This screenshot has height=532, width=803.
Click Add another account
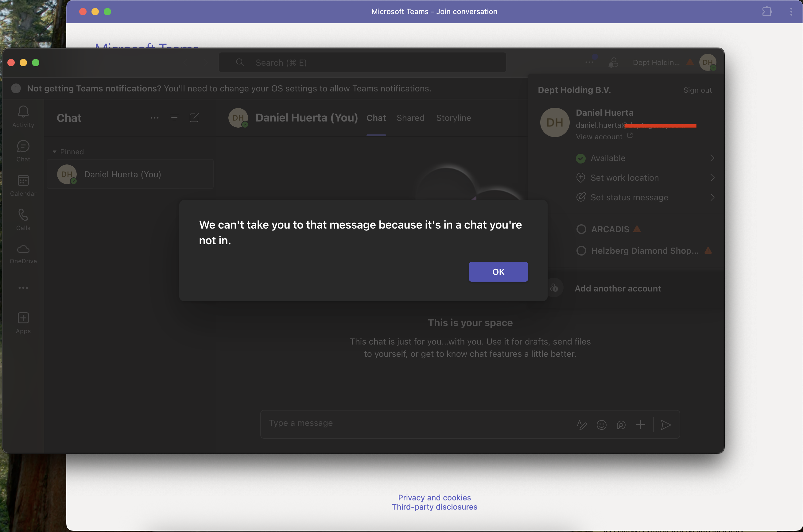coord(618,288)
